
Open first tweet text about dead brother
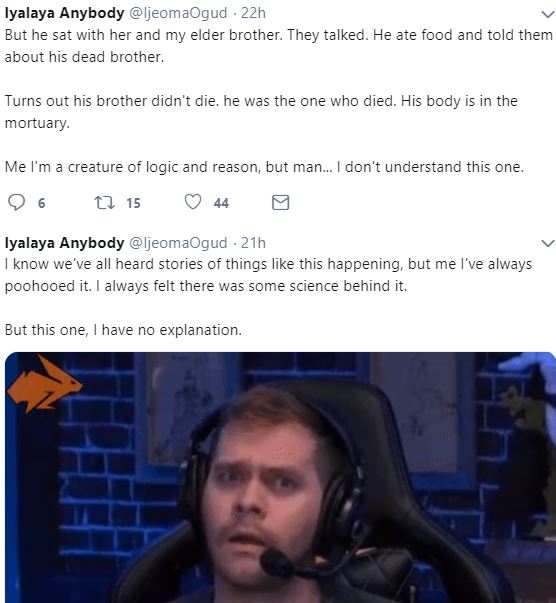pyautogui.click(x=278, y=46)
